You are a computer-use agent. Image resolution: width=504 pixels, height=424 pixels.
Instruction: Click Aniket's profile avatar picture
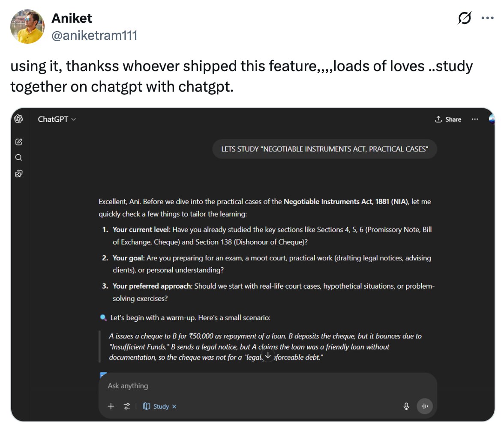27,27
